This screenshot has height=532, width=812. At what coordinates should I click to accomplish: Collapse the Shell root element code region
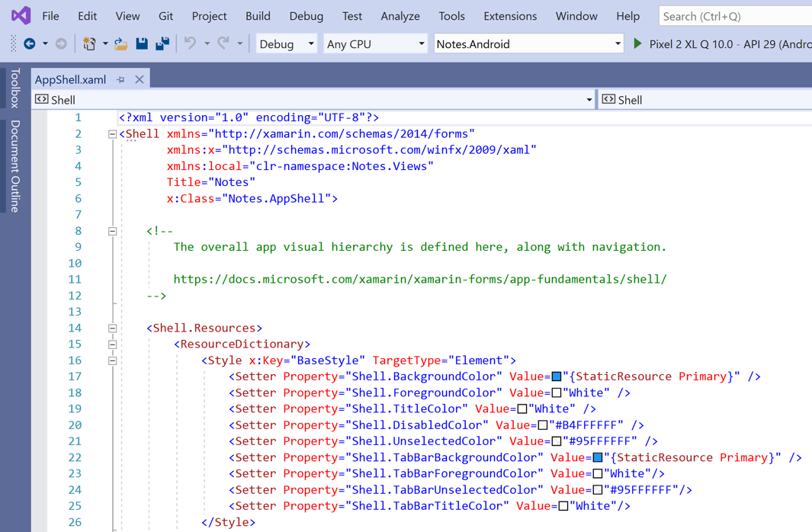(x=111, y=133)
